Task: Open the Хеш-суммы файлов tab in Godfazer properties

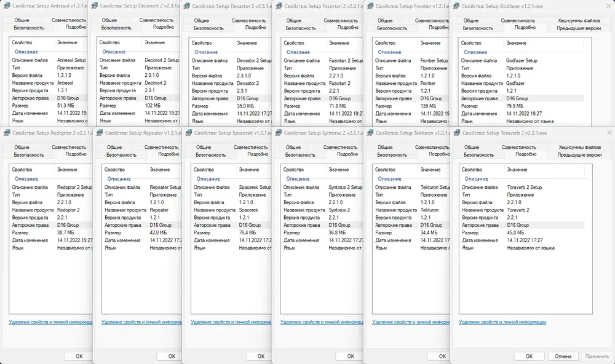Action: 579,20
